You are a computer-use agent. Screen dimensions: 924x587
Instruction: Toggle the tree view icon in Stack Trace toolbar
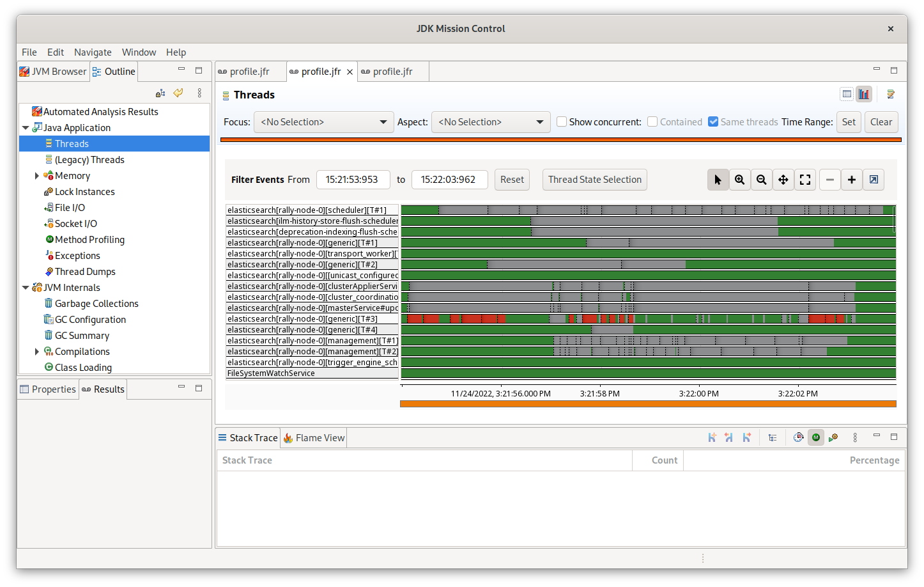[773, 437]
